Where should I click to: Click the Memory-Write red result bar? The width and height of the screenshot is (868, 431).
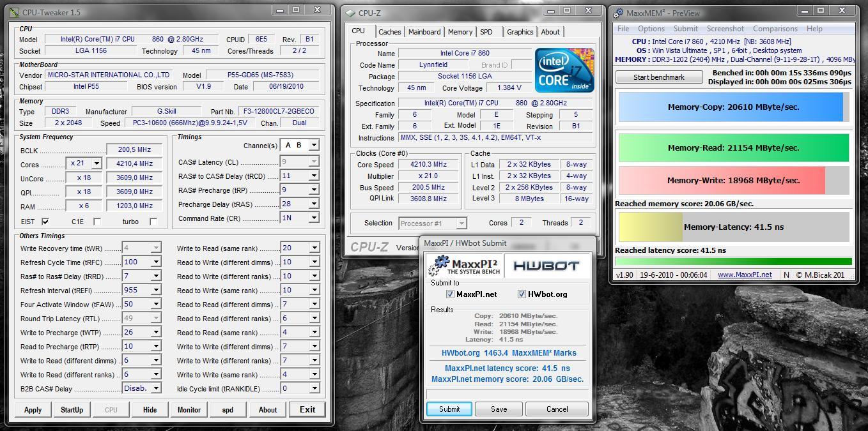734,180
